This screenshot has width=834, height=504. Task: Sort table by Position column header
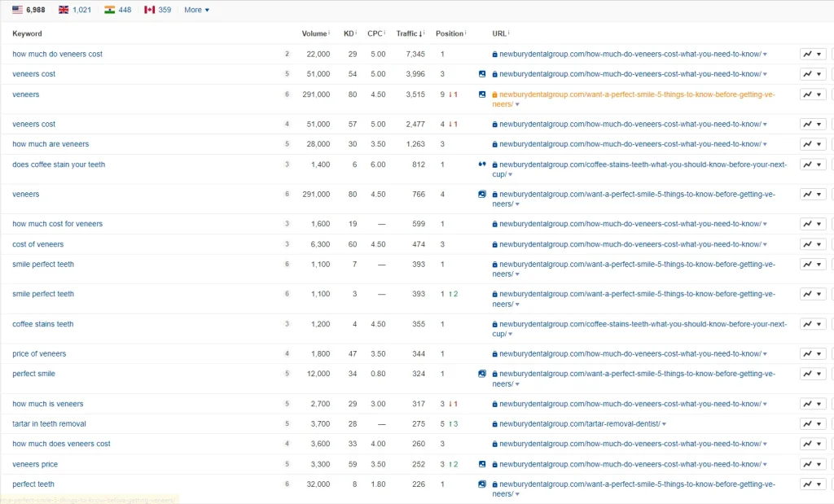click(x=450, y=33)
